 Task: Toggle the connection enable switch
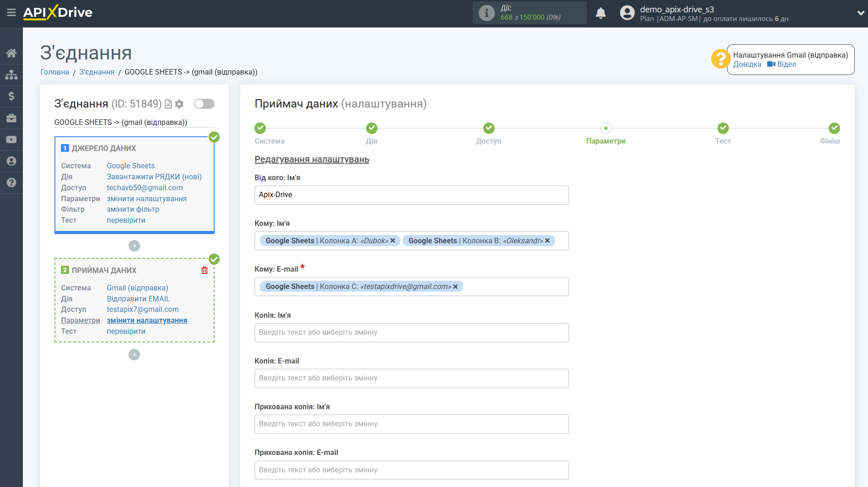(204, 104)
